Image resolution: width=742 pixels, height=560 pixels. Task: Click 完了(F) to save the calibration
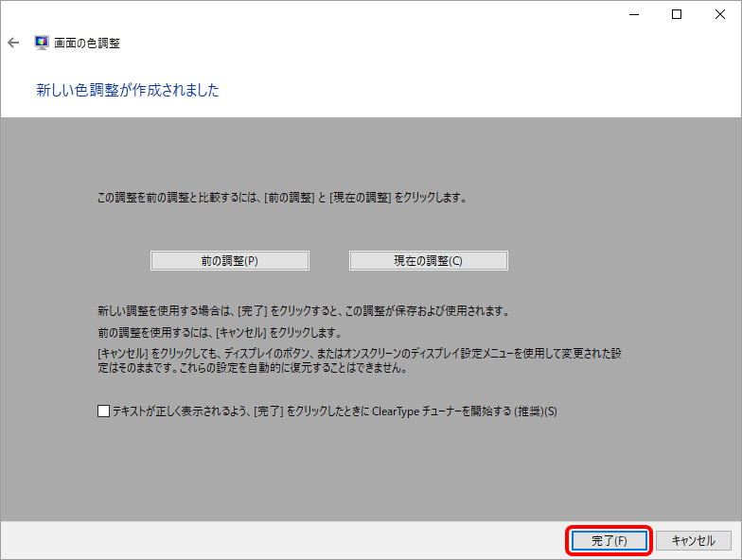(x=609, y=541)
